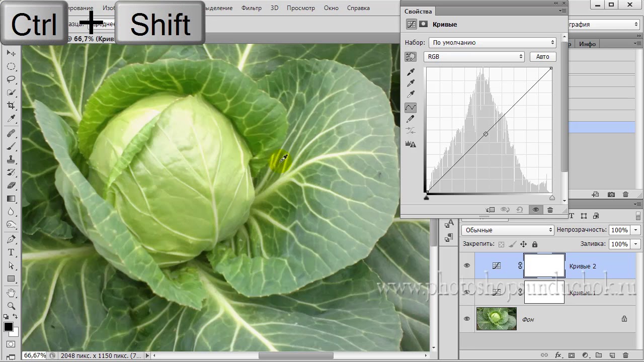Image resolution: width=644 pixels, height=362 pixels.
Task: Select the History Brush tool
Action: 11,172
